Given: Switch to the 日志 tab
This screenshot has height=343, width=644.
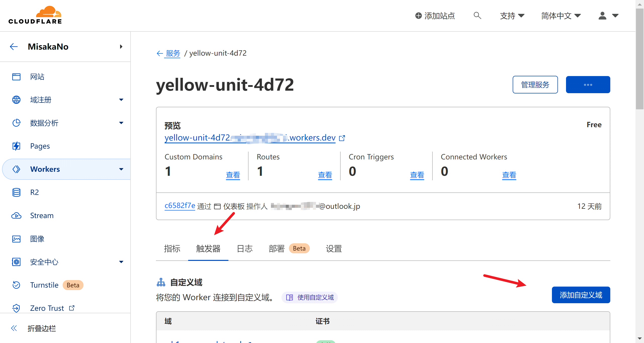Looking at the screenshot, I should (x=245, y=249).
